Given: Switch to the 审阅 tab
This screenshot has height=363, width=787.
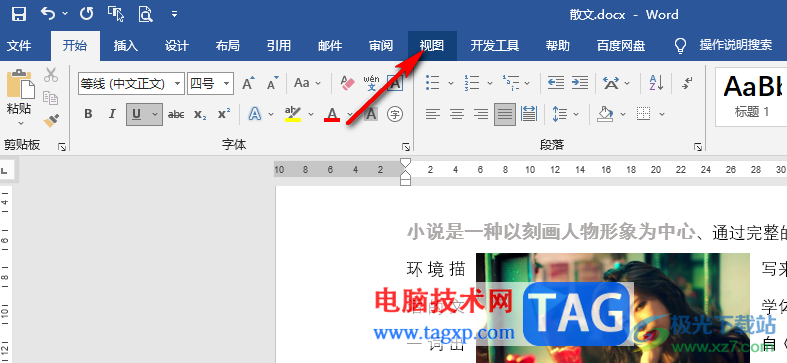Looking at the screenshot, I should click(381, 46).
